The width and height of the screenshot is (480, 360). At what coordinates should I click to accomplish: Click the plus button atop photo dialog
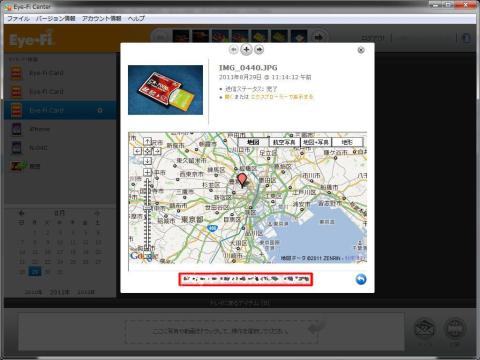coord(246,50)
